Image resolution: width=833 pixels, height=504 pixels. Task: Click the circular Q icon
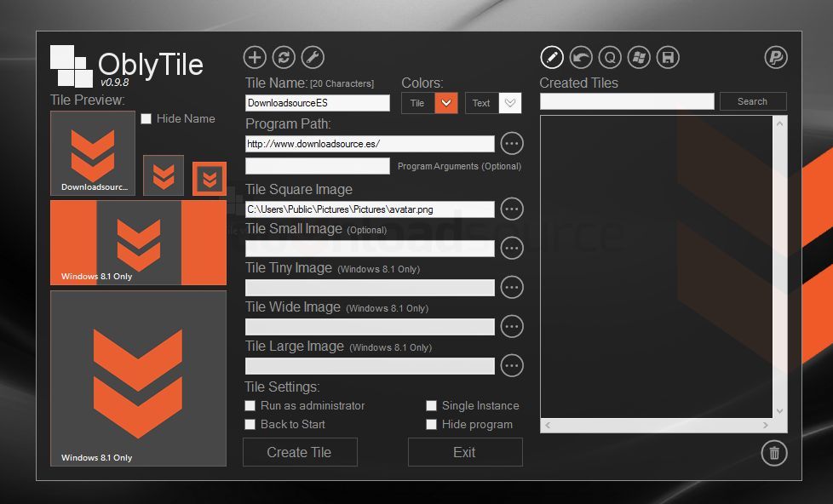coord(610,57)
